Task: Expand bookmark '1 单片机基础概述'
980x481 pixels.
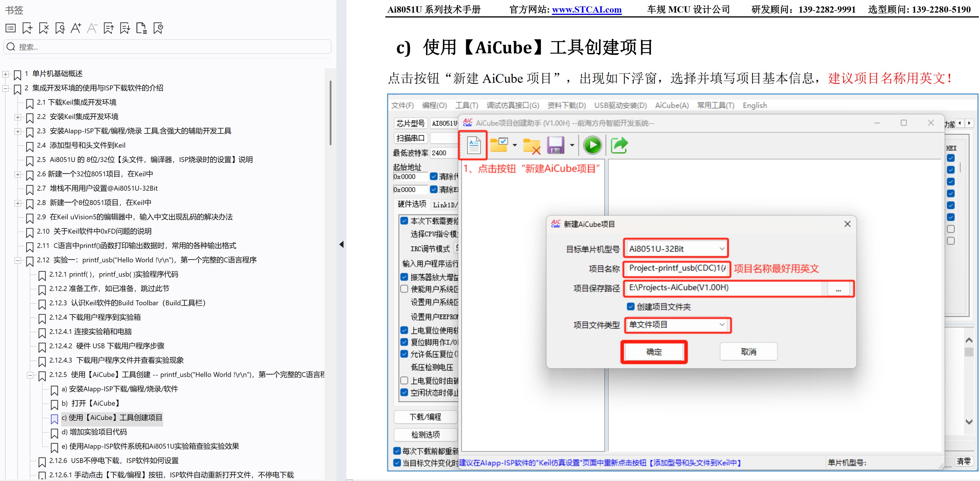Action: pos(6,74)
